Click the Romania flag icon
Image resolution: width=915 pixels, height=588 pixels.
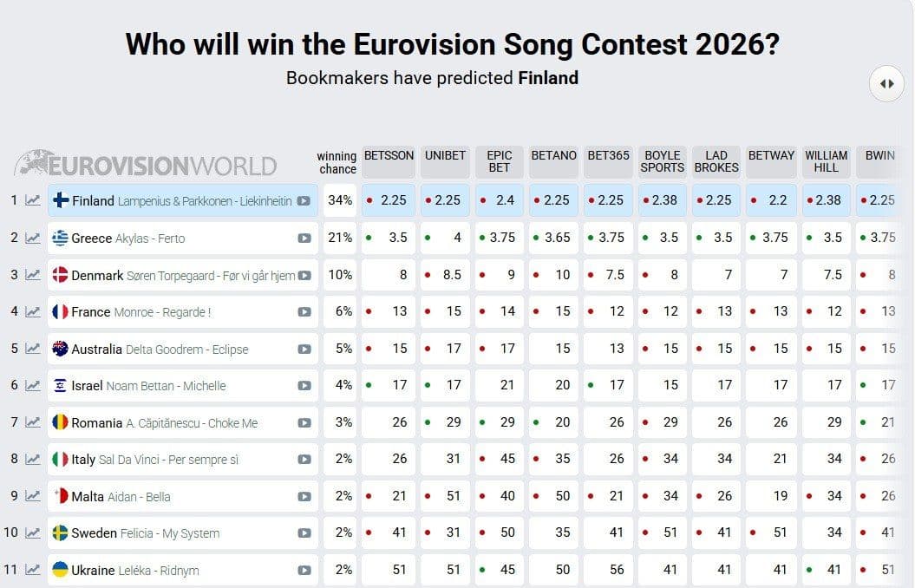[60, 422]
